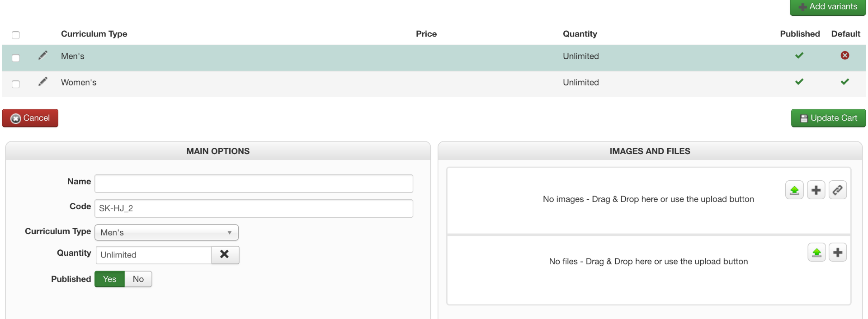Click the pencil edit icon for Women's variant
Image resolution: width=868 pixels, height=319 pixels.
coord(43,81)
